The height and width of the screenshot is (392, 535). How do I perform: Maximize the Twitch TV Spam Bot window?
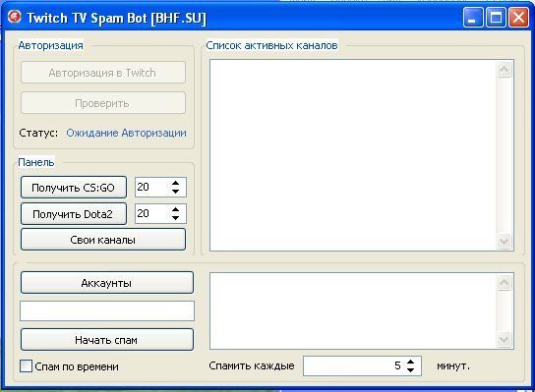(x=496, y=17)
